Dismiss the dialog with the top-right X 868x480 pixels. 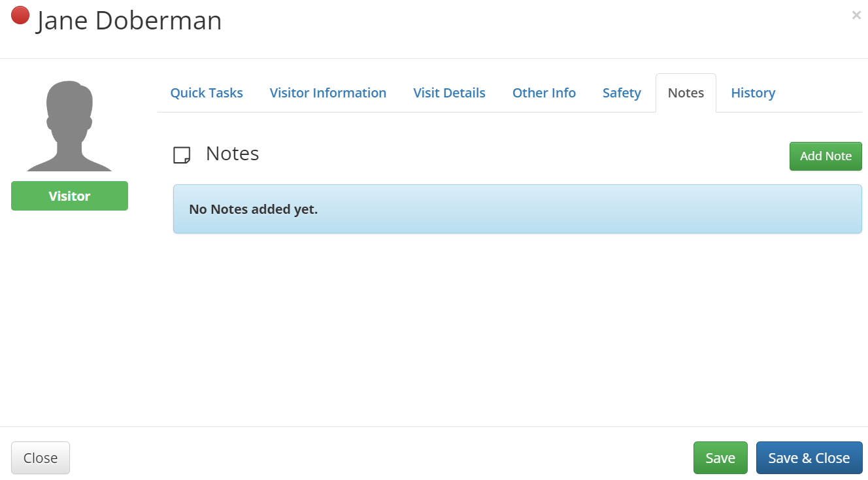(856, 15)
